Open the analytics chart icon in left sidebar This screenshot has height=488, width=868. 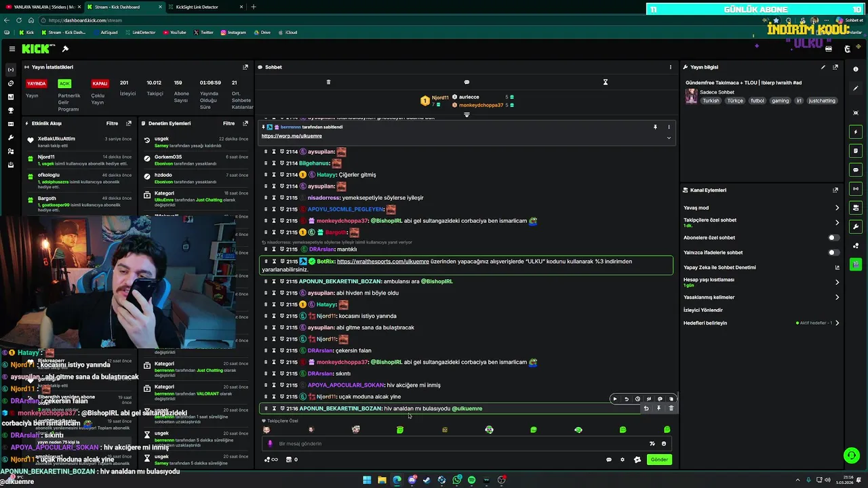tap(10, 97)
